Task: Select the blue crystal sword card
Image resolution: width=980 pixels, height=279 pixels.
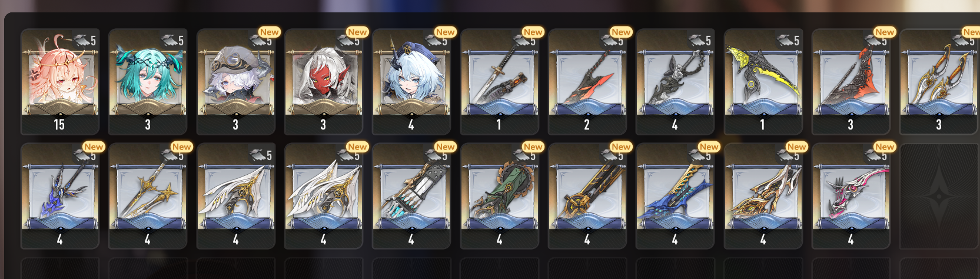Action: click(x=59, y=196)
